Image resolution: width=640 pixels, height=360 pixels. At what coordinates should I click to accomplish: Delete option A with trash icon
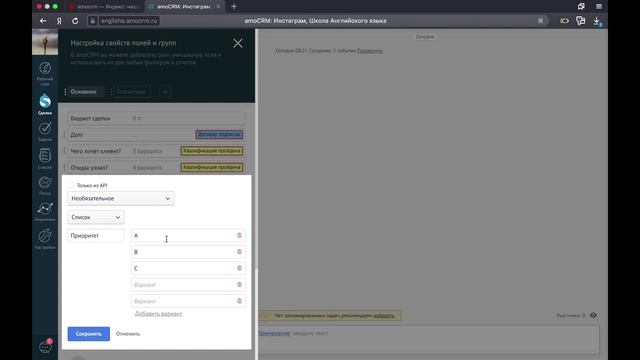[239, 236]
